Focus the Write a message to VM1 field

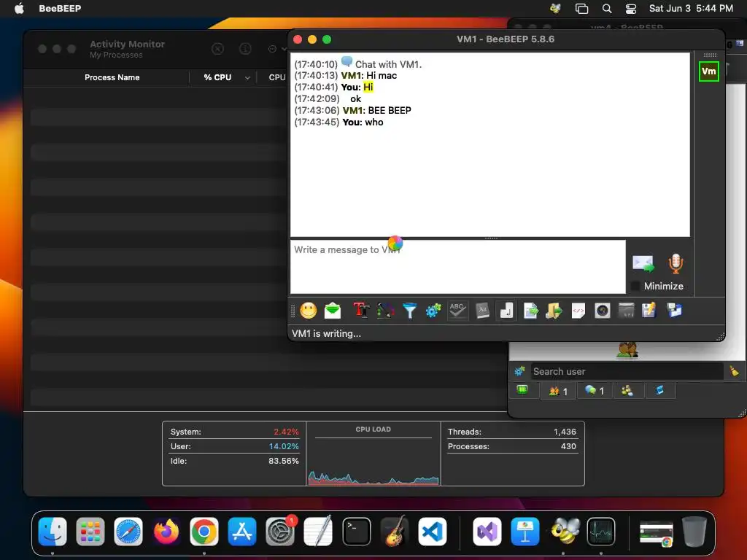[x=458, y=267]
